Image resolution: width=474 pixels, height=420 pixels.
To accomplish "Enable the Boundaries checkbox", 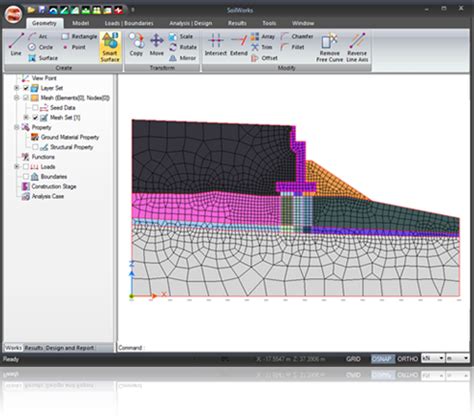I will (26, 176).
